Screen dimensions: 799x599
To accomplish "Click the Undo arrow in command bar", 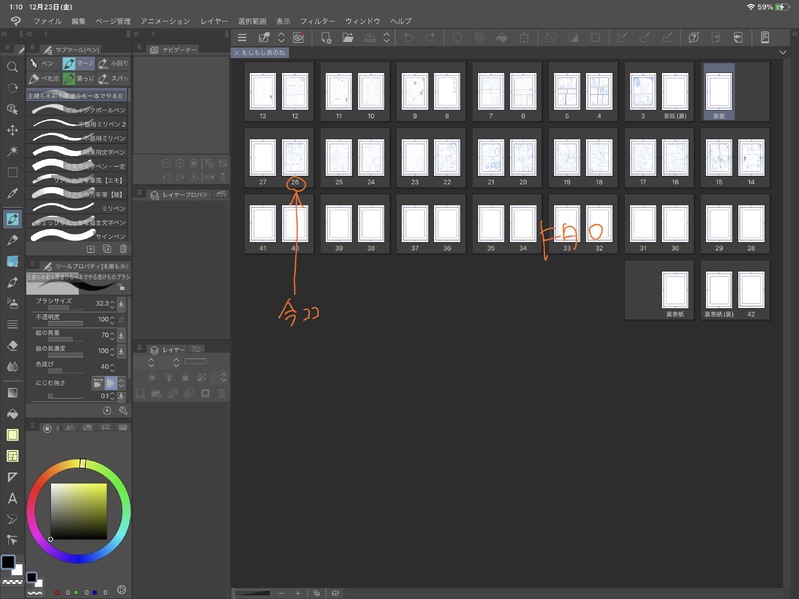I will [408, 38].
